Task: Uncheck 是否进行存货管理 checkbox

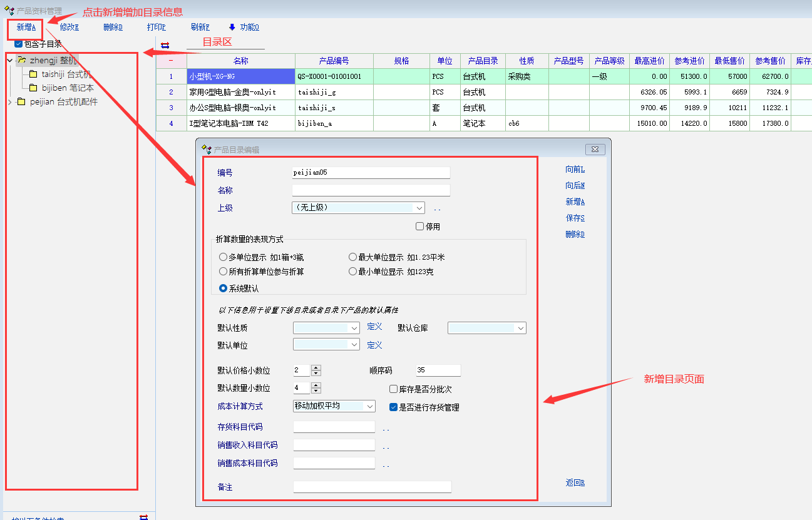Action: (394, 407)
